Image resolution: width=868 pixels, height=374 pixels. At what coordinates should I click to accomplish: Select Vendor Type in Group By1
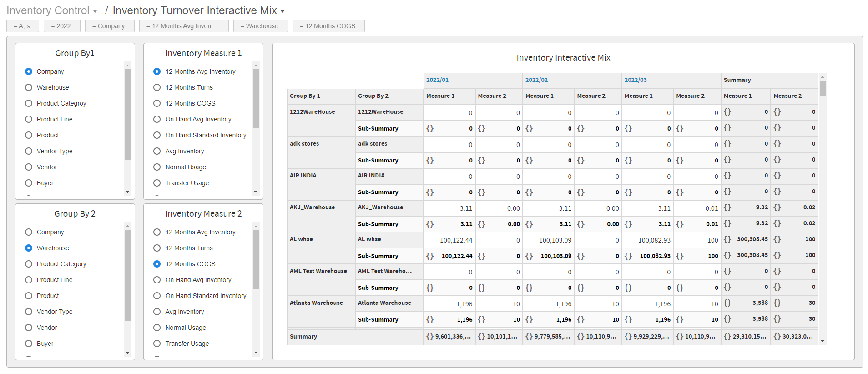pos(29,151)
